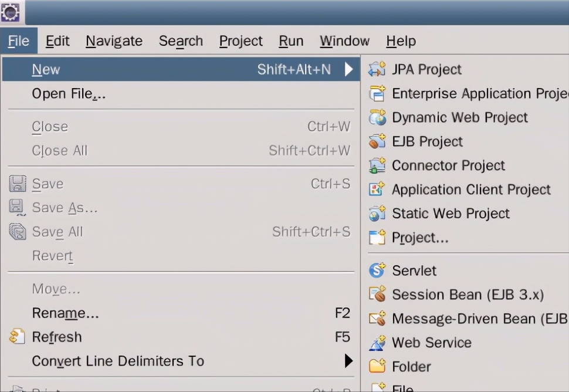Open the Run menu
The image size is (569, 392).
pyautogui.click(x=291, y=40)
